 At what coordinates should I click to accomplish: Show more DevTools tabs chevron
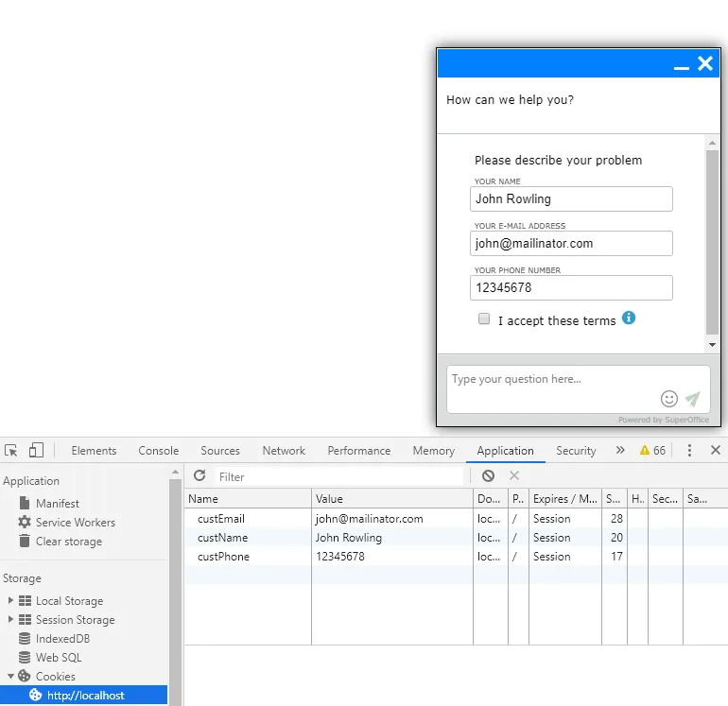pos(620,451)
